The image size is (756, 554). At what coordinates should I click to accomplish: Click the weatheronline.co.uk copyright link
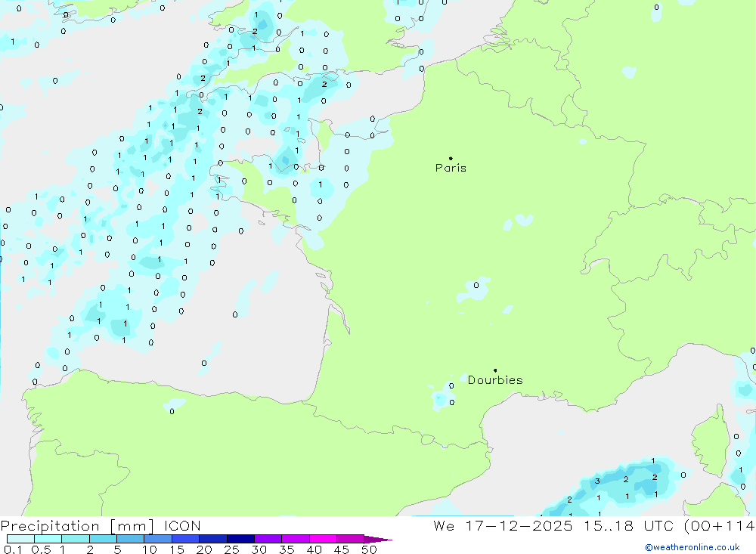point(692,547)
